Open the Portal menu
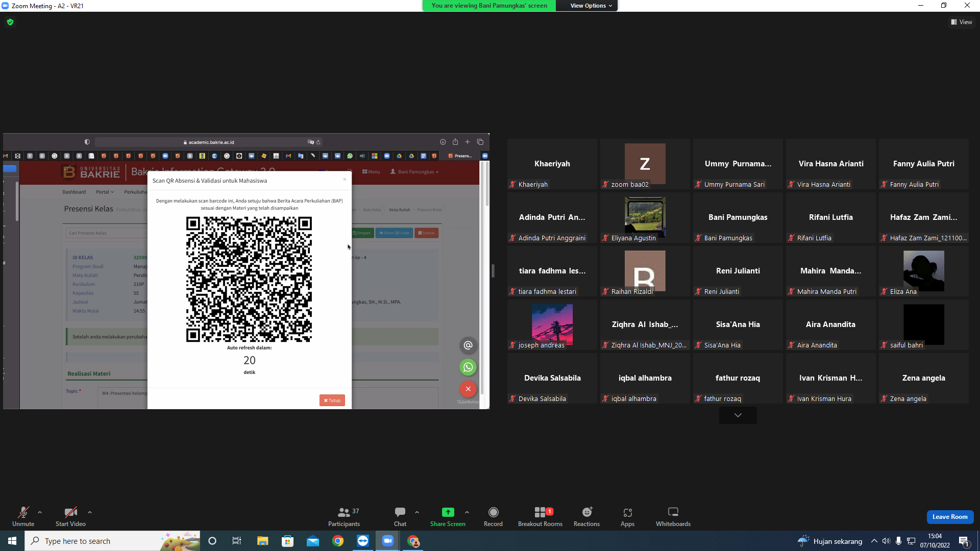 [x=105, y=192]
